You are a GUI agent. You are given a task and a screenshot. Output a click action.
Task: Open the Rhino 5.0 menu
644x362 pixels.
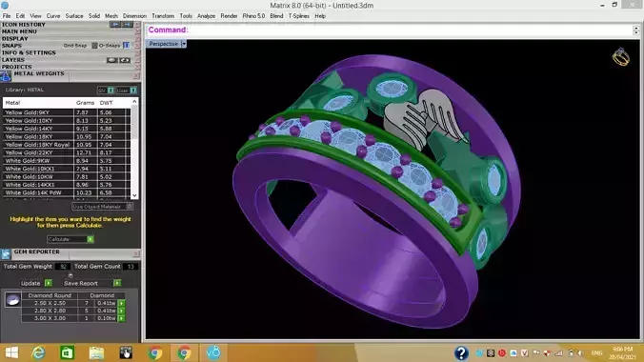click(x=253, y=16)
